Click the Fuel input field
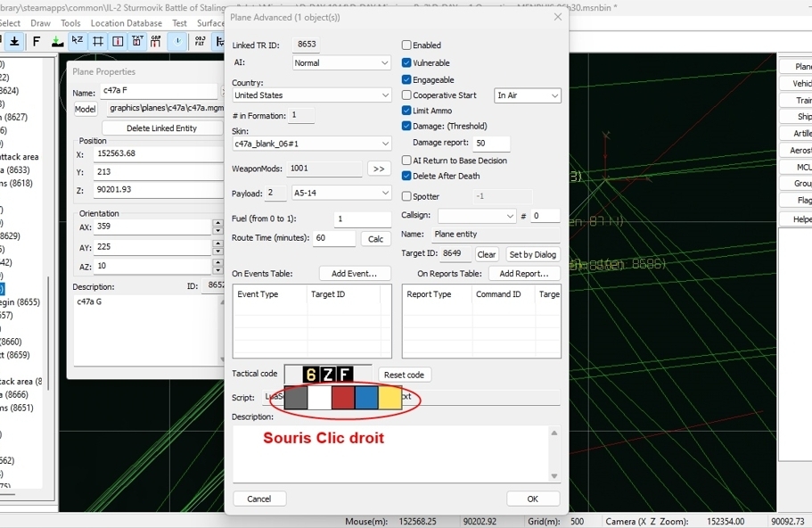 (362, 219)
